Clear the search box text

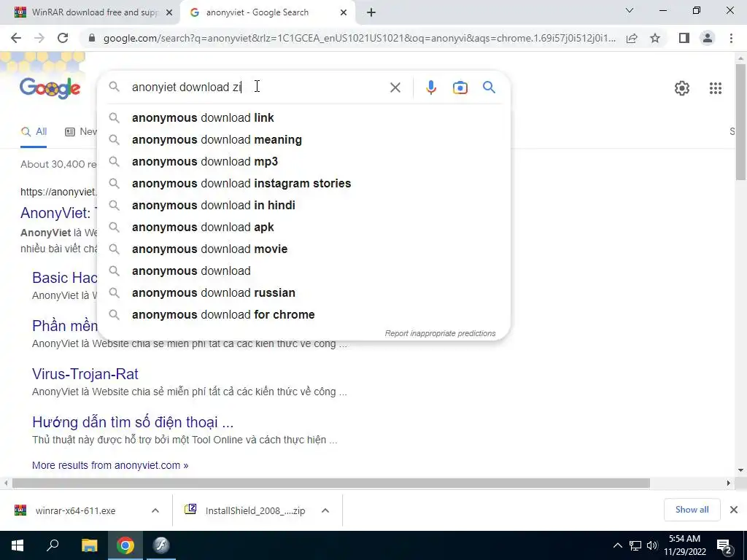395,87
